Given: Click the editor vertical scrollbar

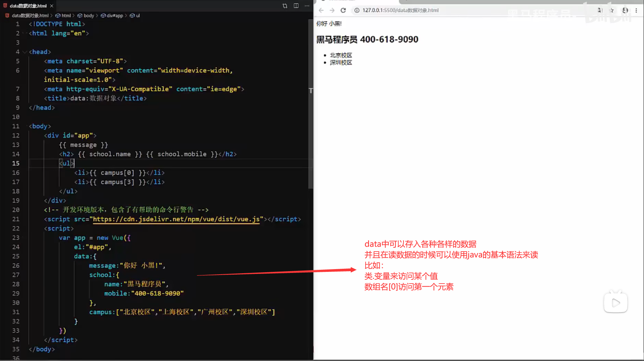Looking at the screenshot, I should [x=311, y=103].
